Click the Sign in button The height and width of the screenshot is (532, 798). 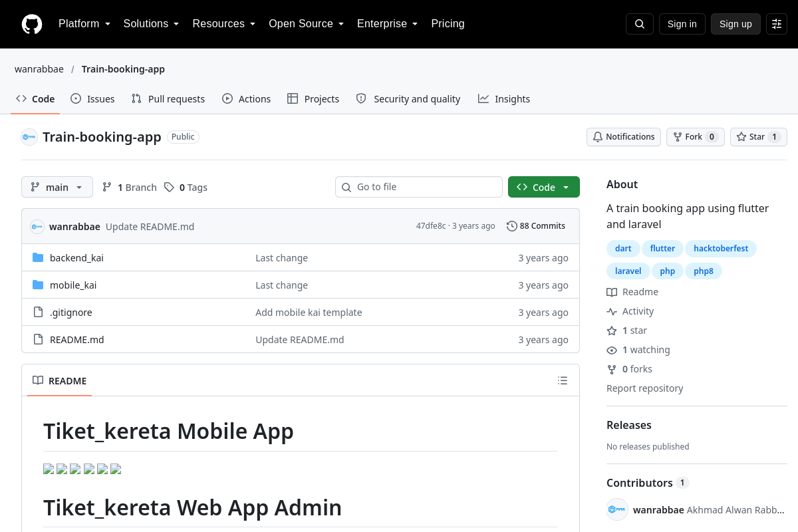coord(682,24)
